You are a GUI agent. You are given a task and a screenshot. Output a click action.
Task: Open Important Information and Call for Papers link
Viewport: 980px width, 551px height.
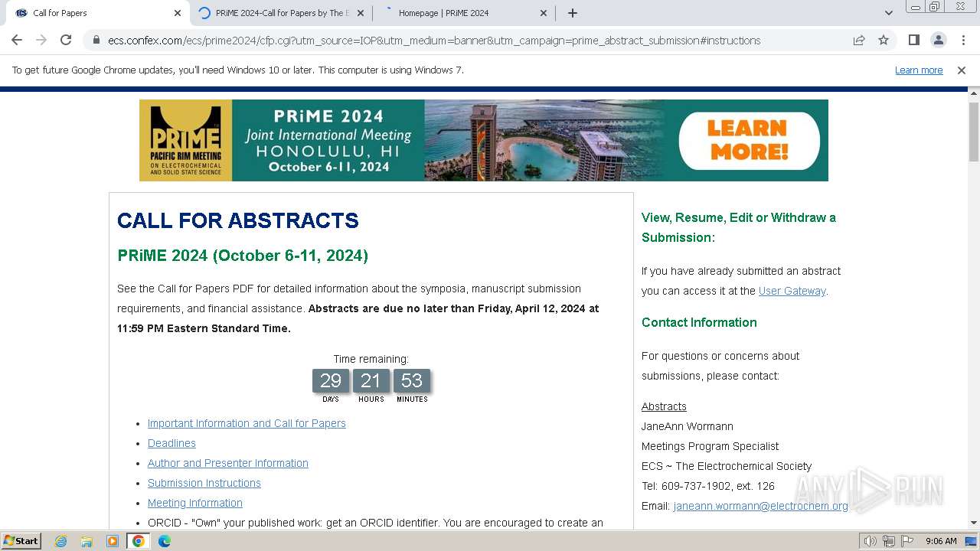(x=247, y=423)
